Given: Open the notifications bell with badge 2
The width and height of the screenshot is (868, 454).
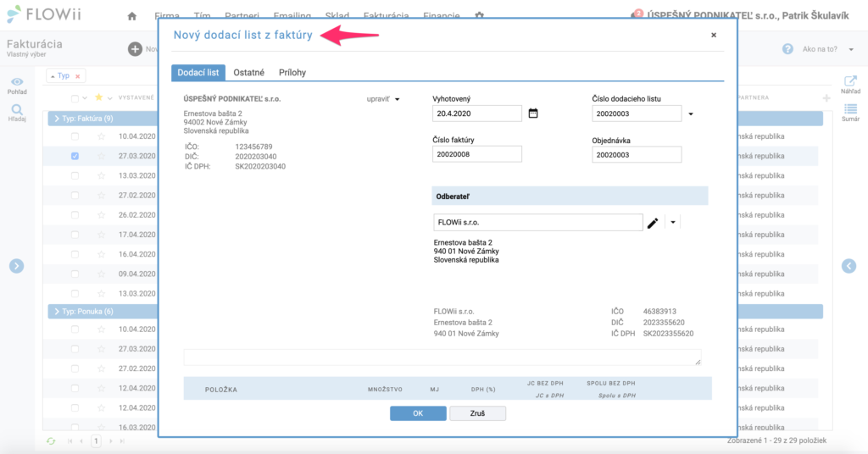Looking at the screenshot, I should 637,14.
